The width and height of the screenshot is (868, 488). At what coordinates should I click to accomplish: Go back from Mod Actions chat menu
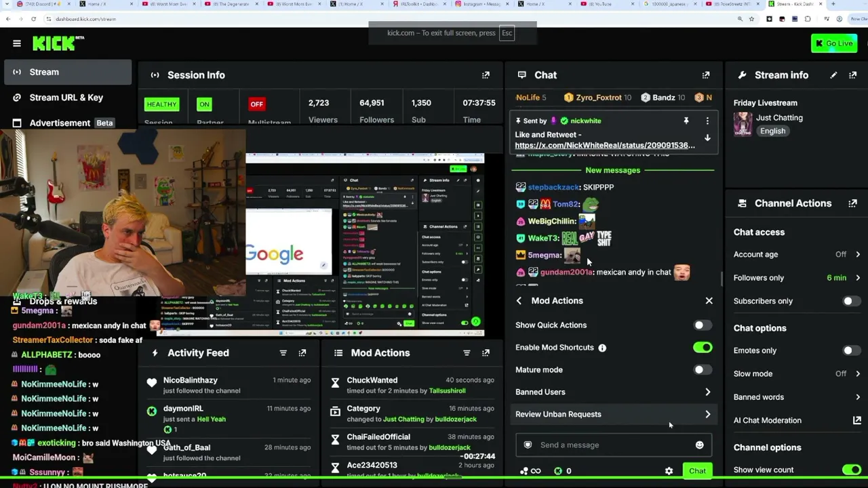(519, 301)
